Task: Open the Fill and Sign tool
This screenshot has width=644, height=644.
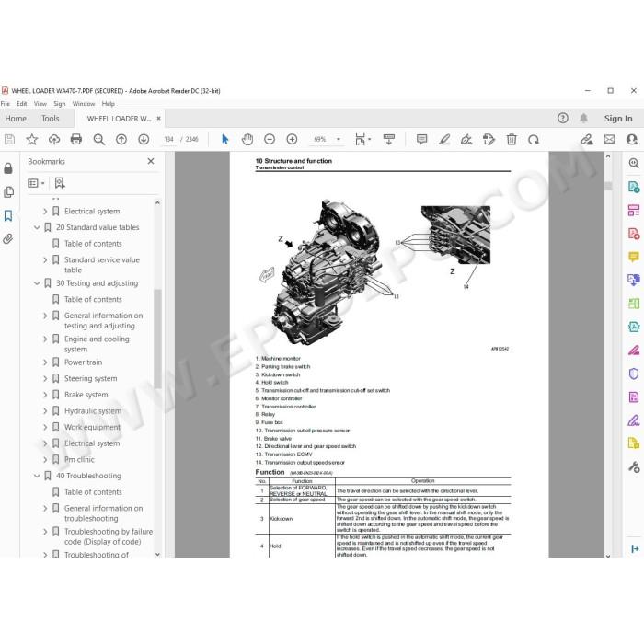Action: pyautogui.click(x=634, y=420)
